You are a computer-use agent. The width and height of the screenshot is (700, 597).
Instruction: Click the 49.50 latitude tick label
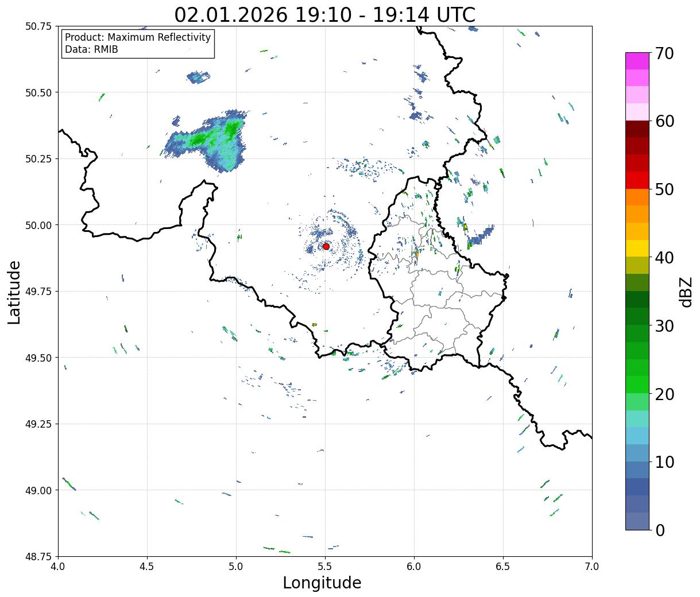point(38,358)
